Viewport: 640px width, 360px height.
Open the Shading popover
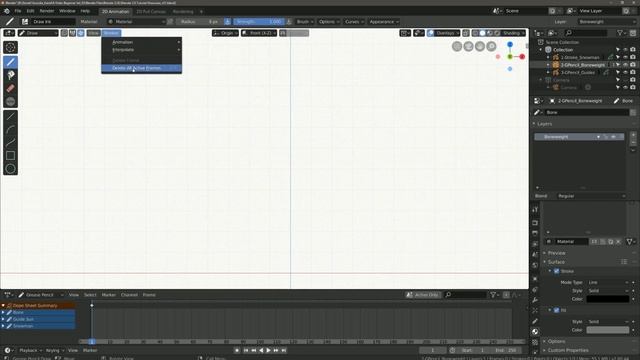513,33
